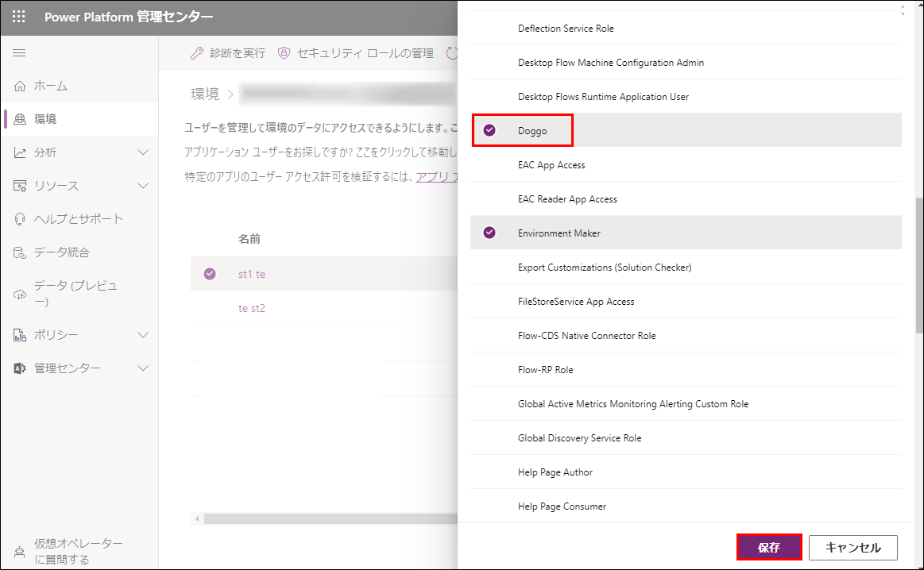Open the app launcher waffle icon
This screenshot has width=924, height=570.
pos(19,17)
